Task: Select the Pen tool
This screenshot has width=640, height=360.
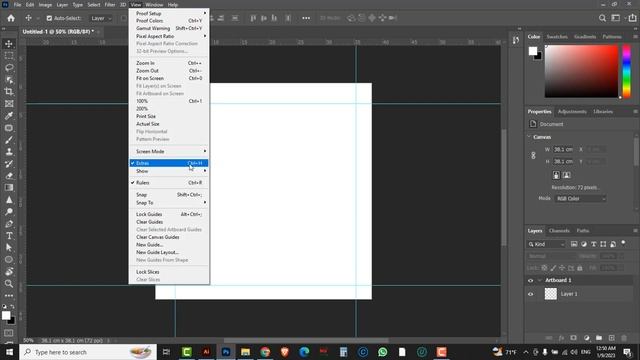Action: pyautogui.click(x=9, y=224)
